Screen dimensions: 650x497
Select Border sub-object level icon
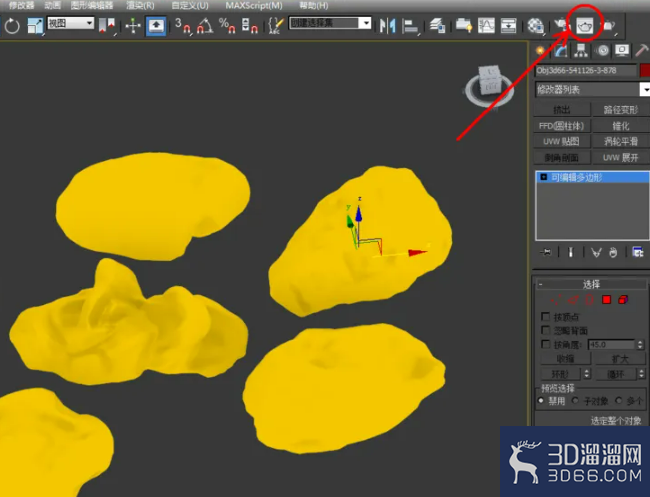tap(589, 299)
